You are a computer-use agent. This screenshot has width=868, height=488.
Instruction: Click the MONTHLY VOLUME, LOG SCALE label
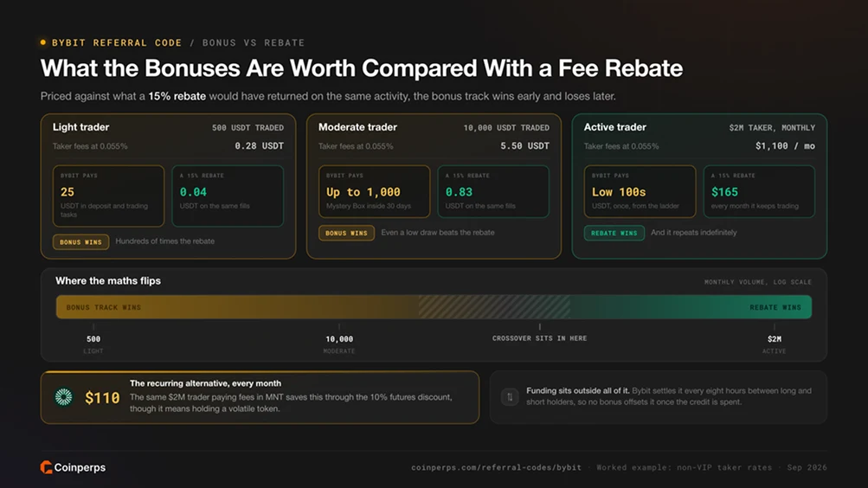tap(758, 282)
